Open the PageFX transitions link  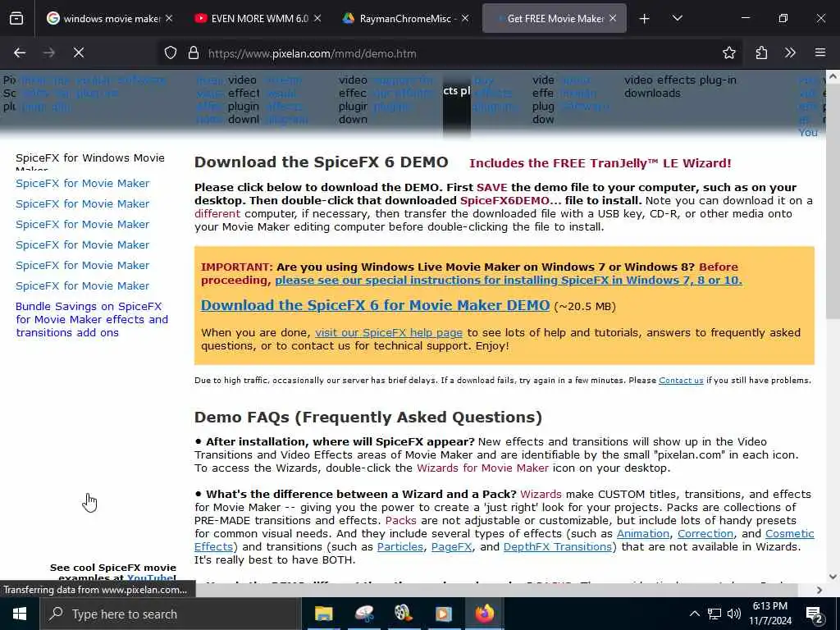452,547
